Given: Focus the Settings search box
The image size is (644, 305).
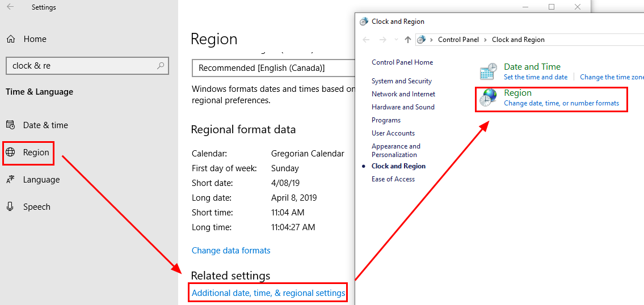Looking at the screenshot, I should click(x=87, y=66).
